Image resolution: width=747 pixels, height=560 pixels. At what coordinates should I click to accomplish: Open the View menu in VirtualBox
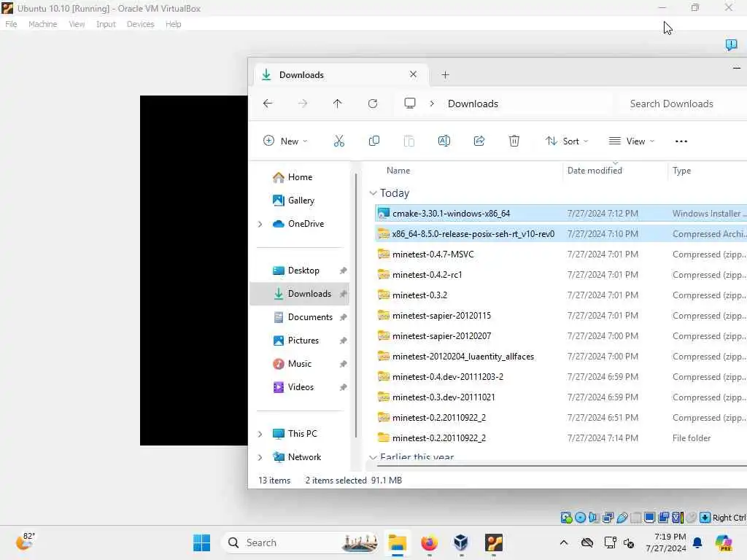pos(76,24)
